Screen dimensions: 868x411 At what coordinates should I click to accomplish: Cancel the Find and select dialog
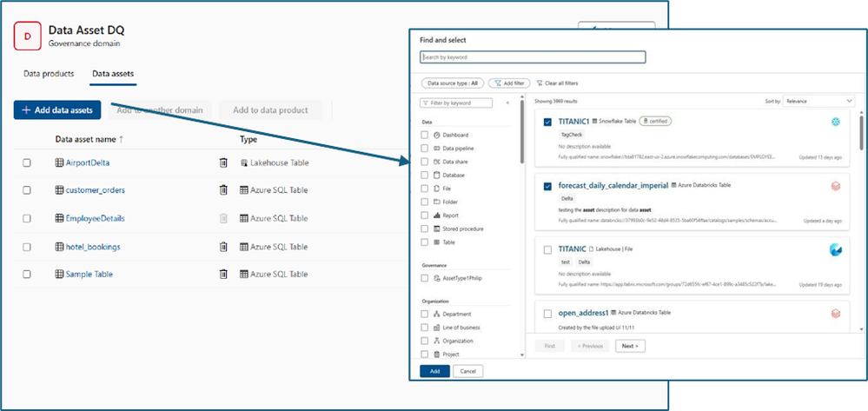tap(467, 371)
